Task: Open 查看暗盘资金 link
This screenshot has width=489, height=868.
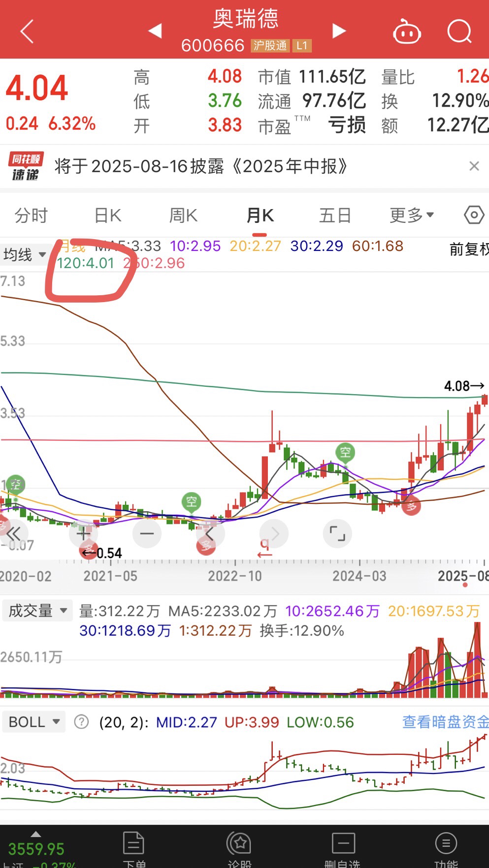Action: coord(445,722)
